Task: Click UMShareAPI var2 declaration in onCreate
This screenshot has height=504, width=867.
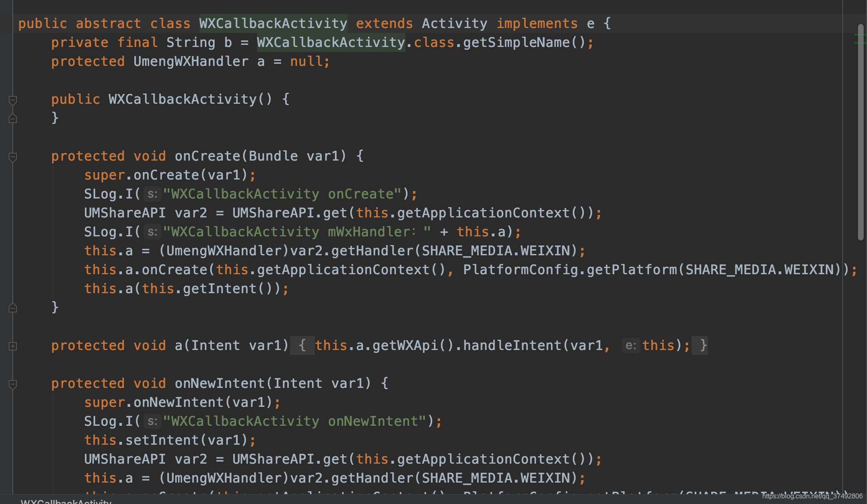Action: [x=145, y=213]
